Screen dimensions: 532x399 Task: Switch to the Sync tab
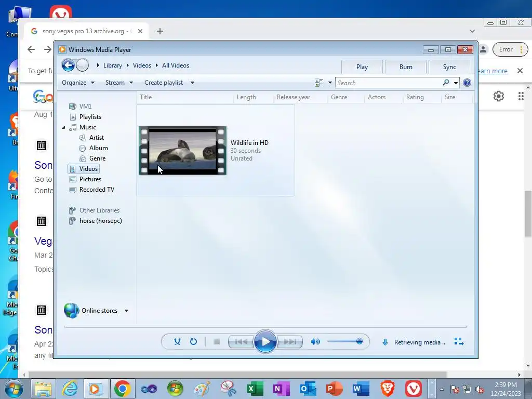click(449, 67)
